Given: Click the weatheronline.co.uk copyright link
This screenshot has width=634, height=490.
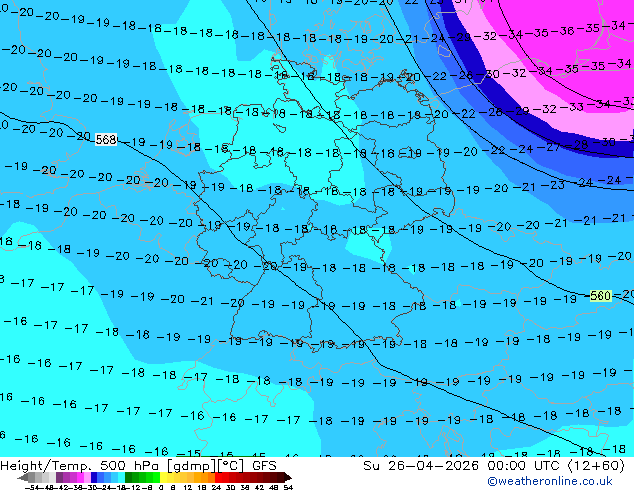Looking at the screenshot, I should coord(549,481).
